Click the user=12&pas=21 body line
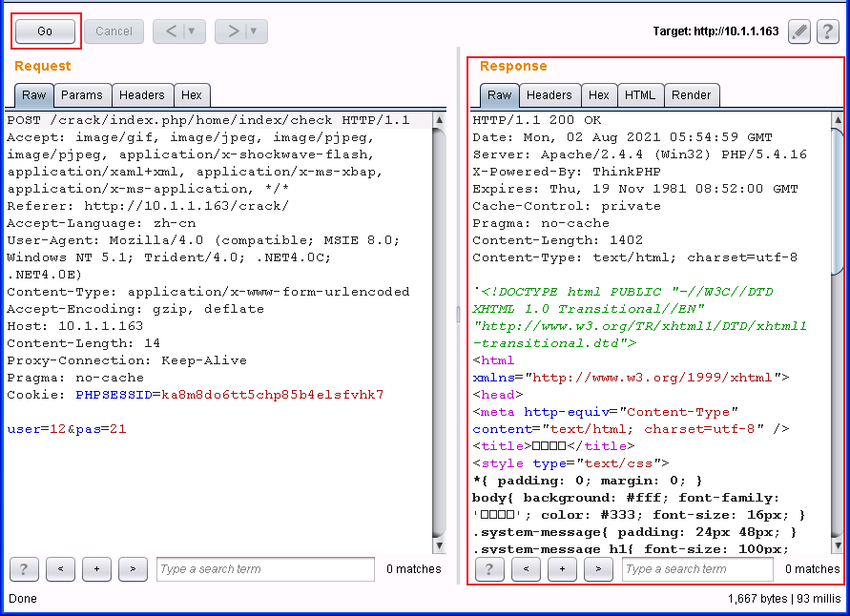The height and width of the screenshot is (616, 850). (x=67, y=429)
